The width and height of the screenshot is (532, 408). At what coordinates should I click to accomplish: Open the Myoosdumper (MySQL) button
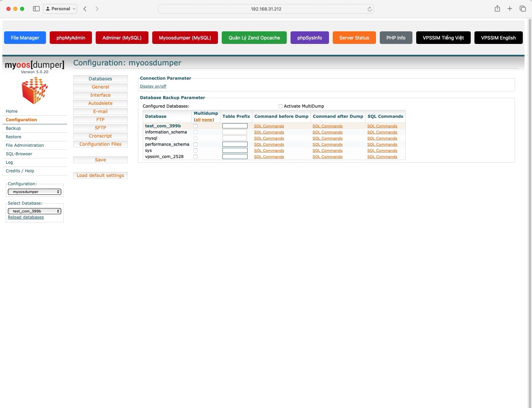[x=185, y=38]
